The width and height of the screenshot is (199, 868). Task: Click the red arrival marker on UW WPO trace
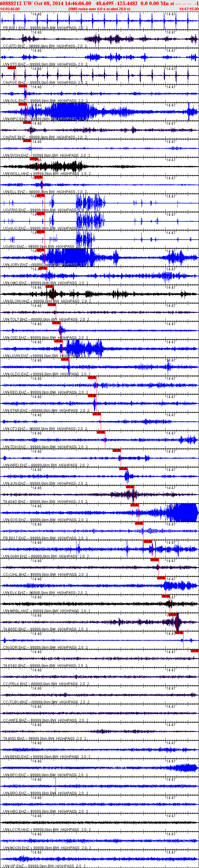[x=22, y=104]
